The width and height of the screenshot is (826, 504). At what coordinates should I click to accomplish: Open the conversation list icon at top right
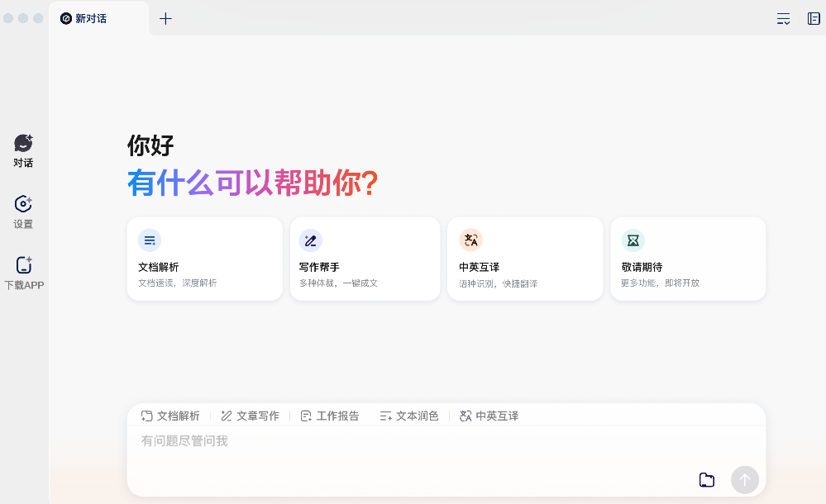pyautogui.click(x=783, y=18)
